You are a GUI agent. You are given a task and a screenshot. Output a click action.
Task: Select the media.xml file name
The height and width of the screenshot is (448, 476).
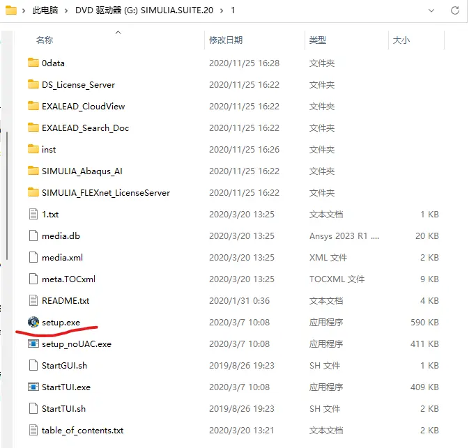coord(62,257)
